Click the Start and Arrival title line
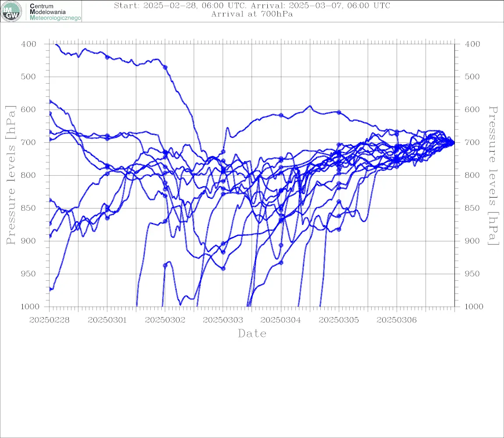 pyautogui.click(x=252, y=6)
